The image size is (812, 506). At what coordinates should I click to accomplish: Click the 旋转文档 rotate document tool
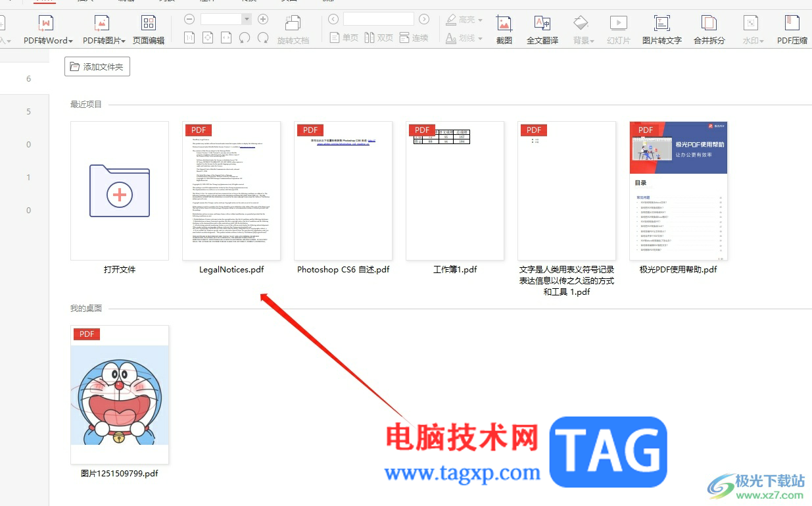click(x=293, y=30)
